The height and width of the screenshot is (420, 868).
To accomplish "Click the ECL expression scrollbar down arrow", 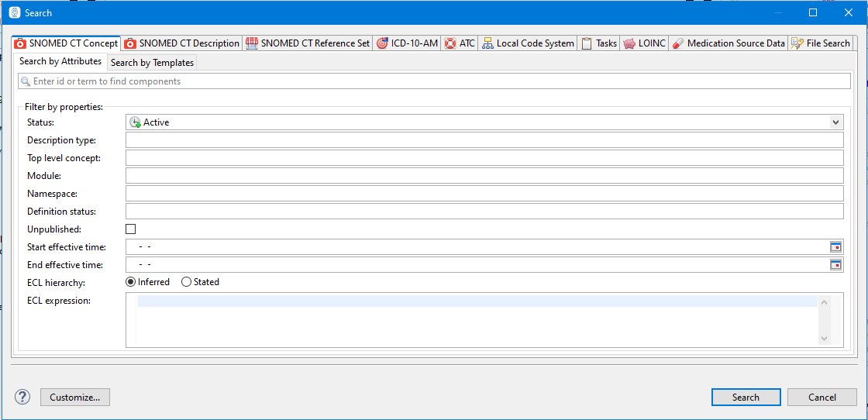I will point(824,339).
